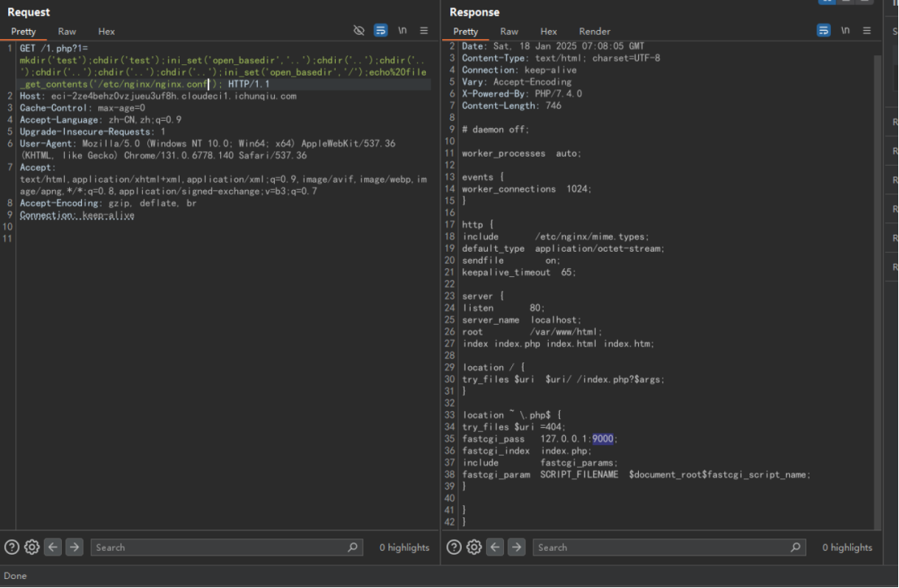Click 'Content-Length: 746' response header
899x588 pixels.
click(512, 106)
